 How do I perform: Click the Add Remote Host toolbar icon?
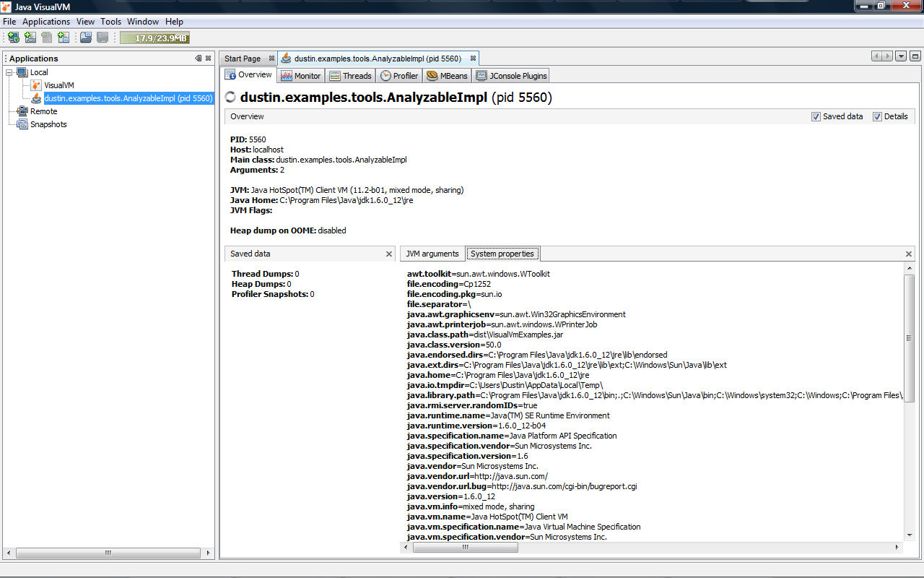(x=14, y=38)
